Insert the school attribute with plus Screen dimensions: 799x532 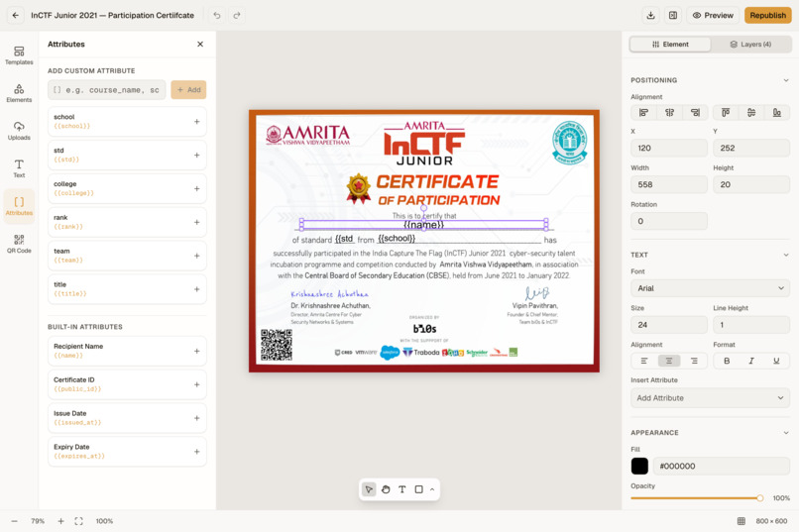(196, 122)
